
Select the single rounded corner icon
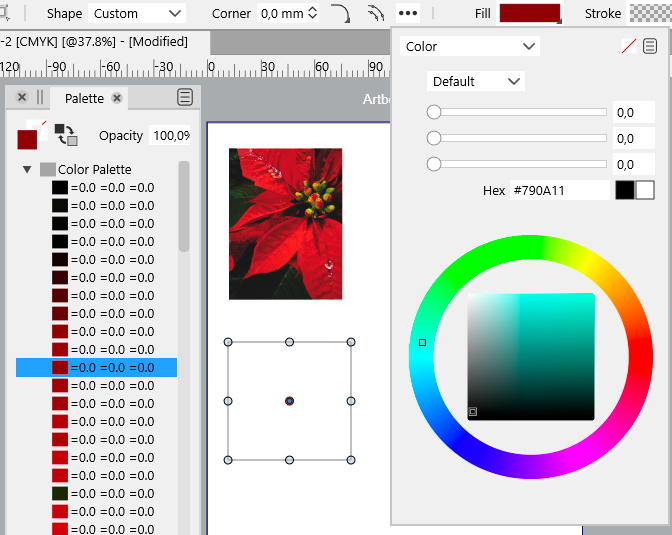(x=341, y=14)
